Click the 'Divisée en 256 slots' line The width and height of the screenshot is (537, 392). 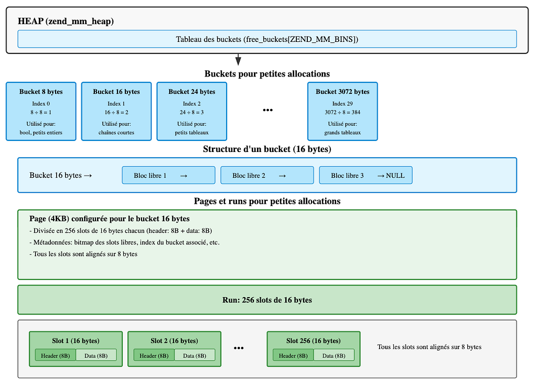click(x=121, y=231)
